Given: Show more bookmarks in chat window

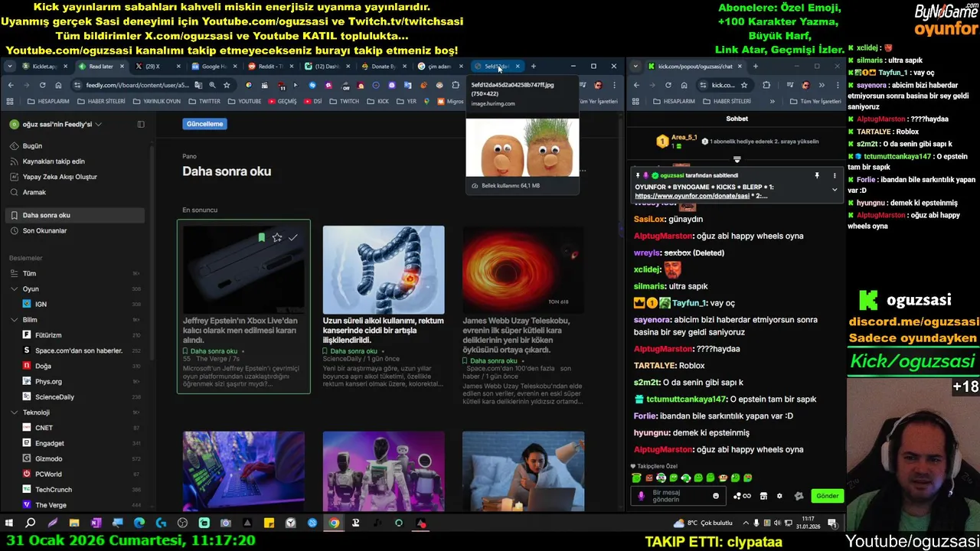Looking at the screenshot, I should 772,101.
